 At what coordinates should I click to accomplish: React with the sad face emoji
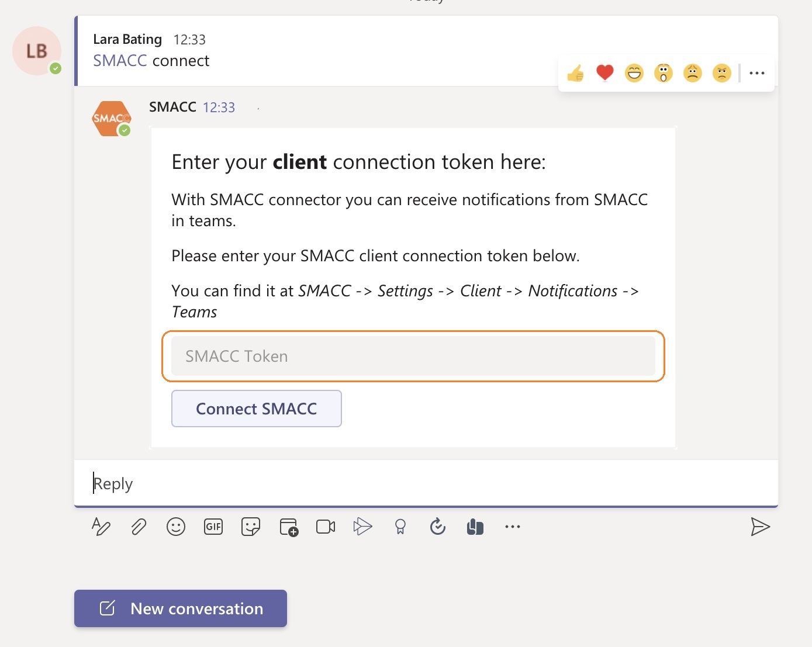pyautogui.click(x=693, y=73)
